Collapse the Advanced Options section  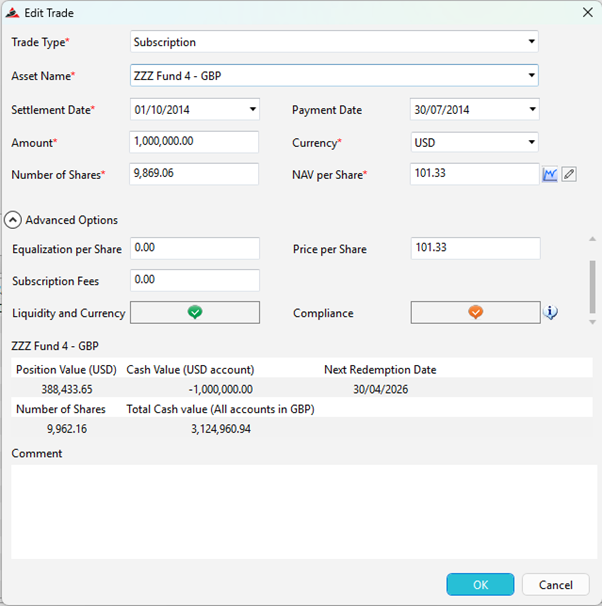pos(13,220)
